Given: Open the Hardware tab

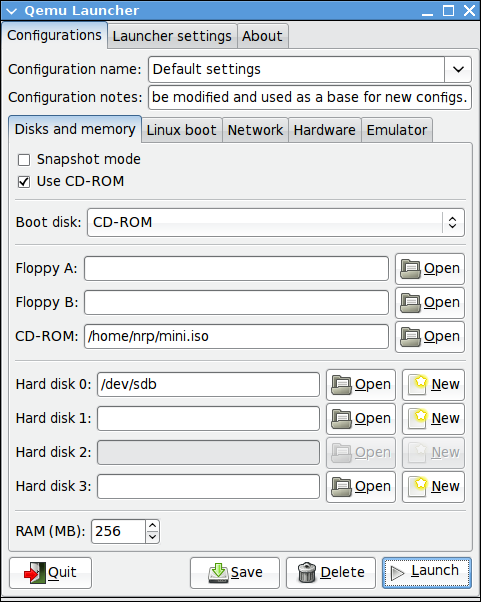Looking at the screenshot, I should coord(325,130).
